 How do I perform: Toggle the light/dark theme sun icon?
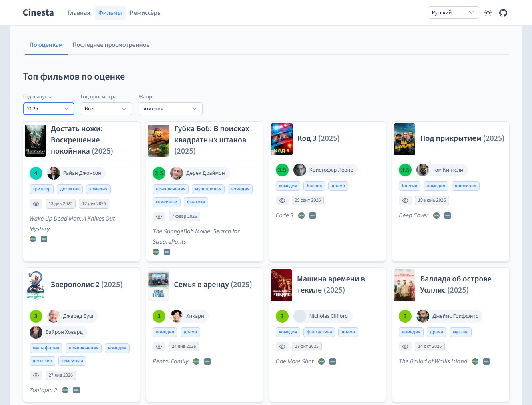[488, 13]
